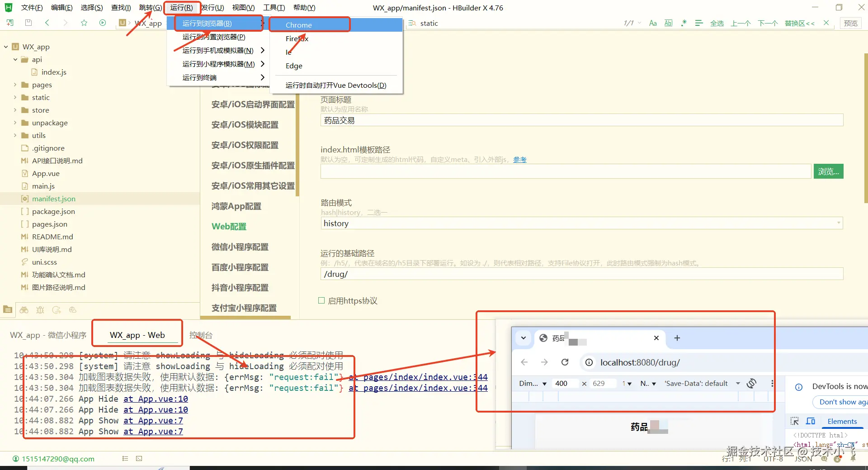Click the bug debug panel icon

click(40, 310)
